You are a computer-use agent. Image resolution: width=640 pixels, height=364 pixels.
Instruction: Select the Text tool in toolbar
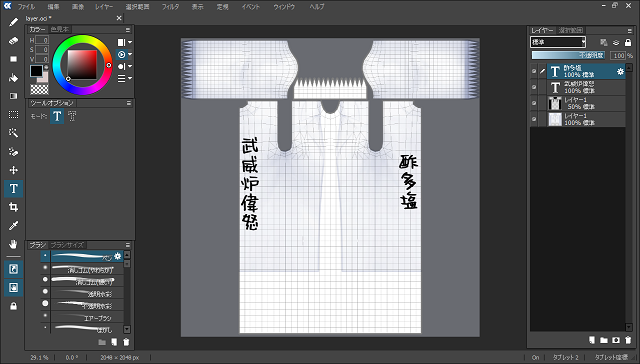pos(13,189)
